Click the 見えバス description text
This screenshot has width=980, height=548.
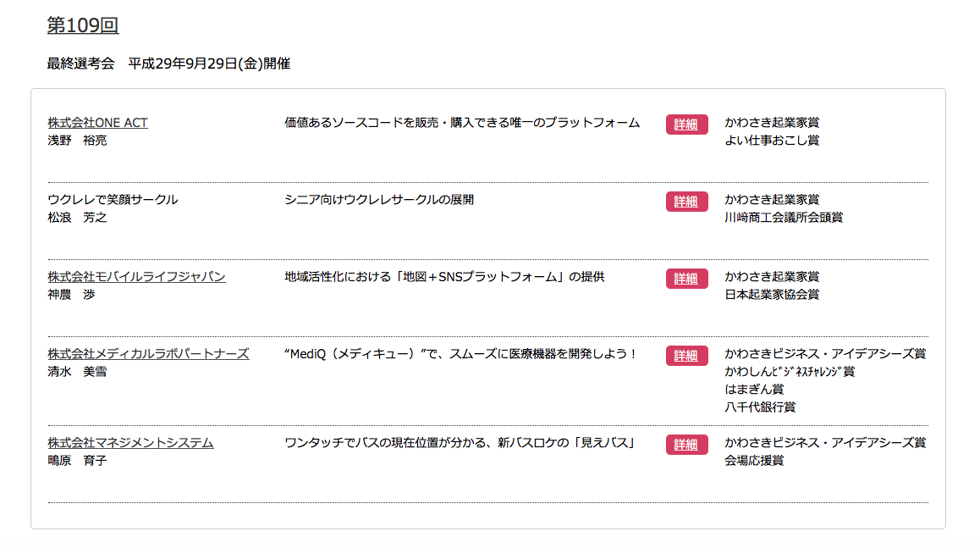[x=460, y=442]
